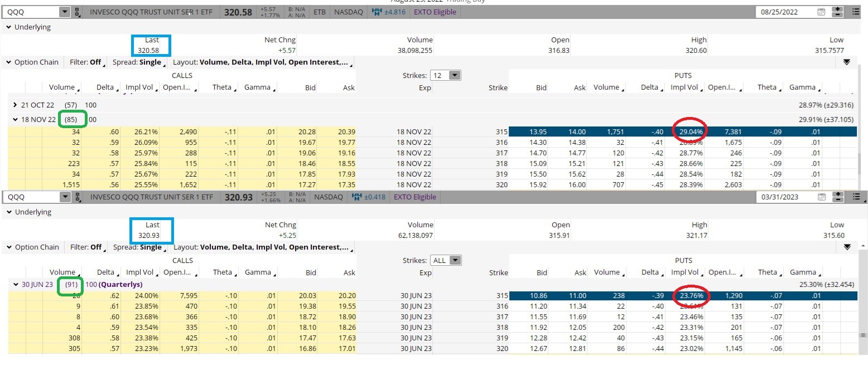The image size is (868, 385).
Task: Expand the 21 OCT 22 expiration row
Action: click(15, 105)
